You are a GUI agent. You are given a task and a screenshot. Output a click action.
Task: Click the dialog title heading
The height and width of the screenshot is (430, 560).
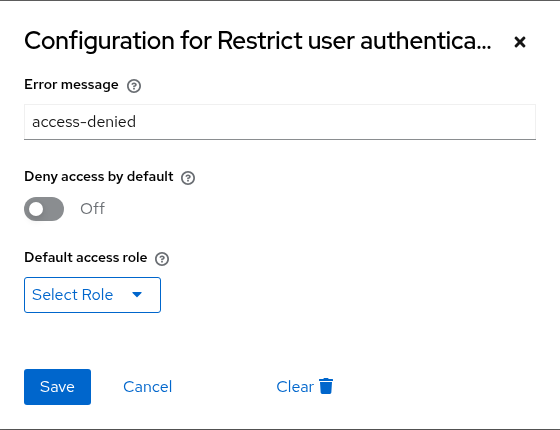click(258, 41)
